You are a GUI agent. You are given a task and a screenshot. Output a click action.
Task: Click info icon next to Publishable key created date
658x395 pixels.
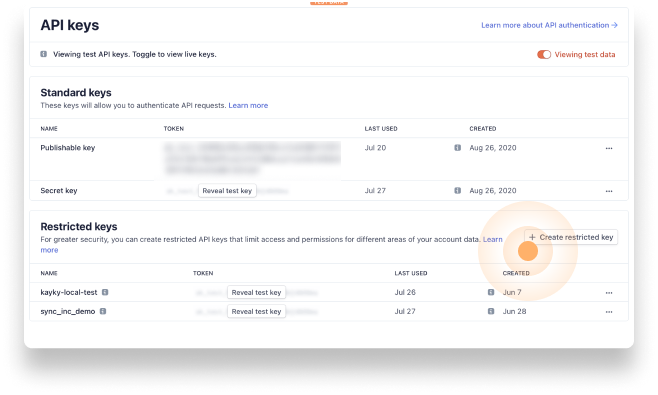[x=457, y=148]
